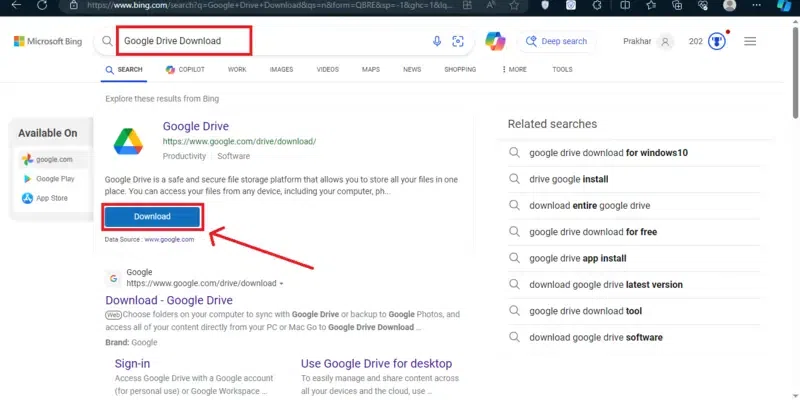The image size is (800, 400).
Task: Open the Copilot sidebar icon in browser corner
Action: pos(784,5)
